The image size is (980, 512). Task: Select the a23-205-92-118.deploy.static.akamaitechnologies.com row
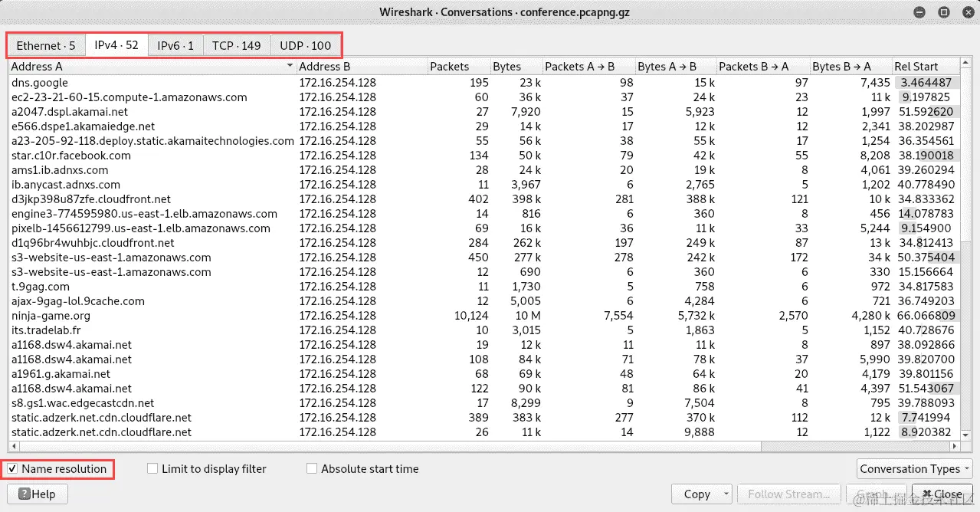484,141
